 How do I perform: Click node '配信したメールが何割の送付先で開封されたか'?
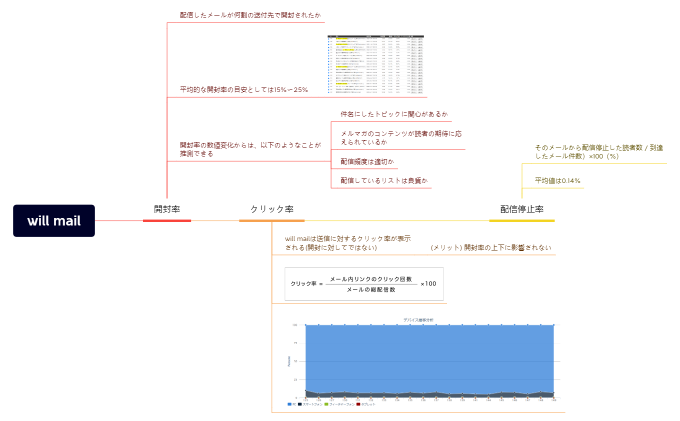click(250, 16)
